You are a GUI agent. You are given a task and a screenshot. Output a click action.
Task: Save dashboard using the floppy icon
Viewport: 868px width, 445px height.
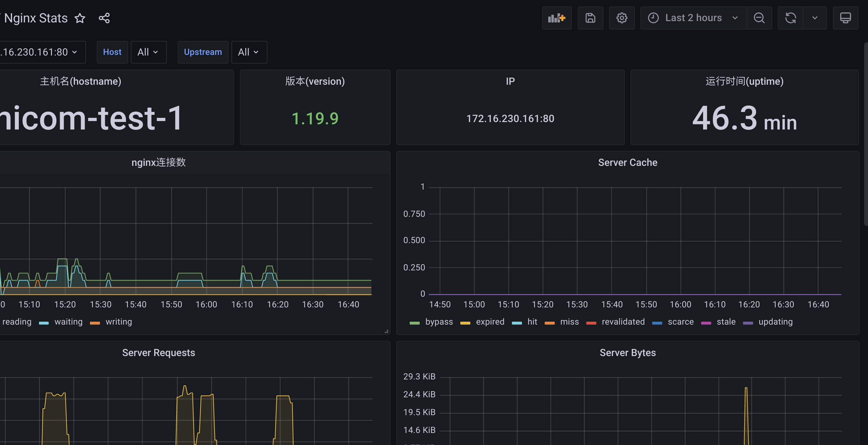[x=590, y=18]
